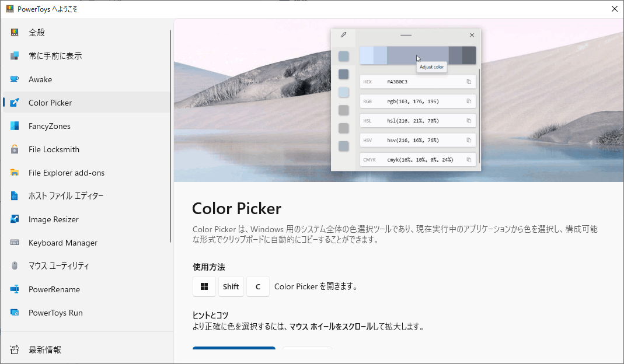Click the 最新情報 icon at bottom

click(x=15, y=349)
